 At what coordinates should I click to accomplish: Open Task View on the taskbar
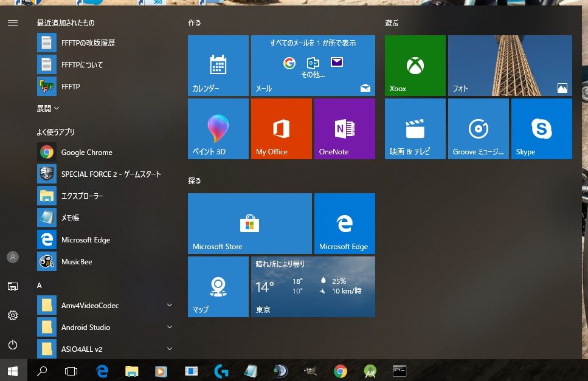71,371
